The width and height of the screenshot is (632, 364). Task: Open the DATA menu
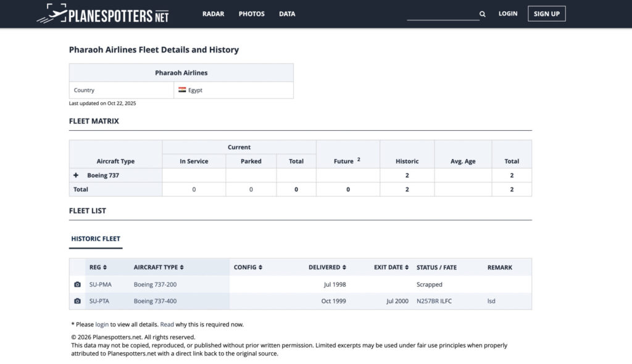coord(287,14)
